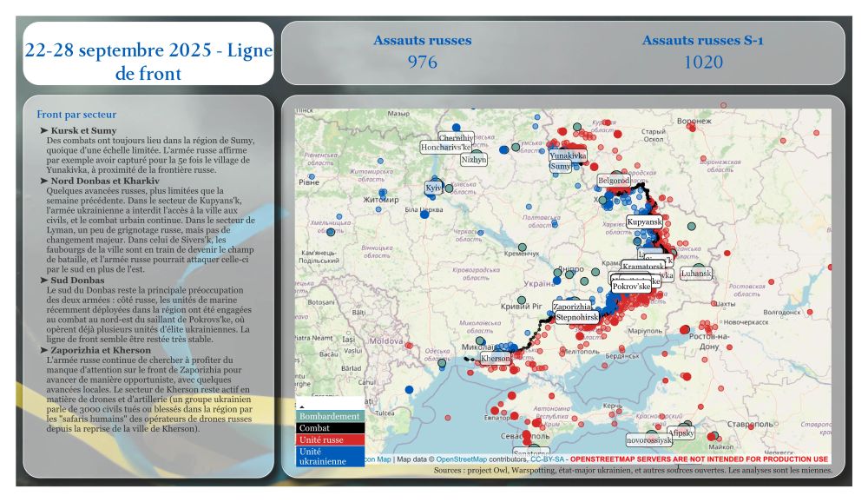Viewport: 868px width, 502px height.
Task: Click the Маріуполь city name on map
Action: [x=645, y=331]
